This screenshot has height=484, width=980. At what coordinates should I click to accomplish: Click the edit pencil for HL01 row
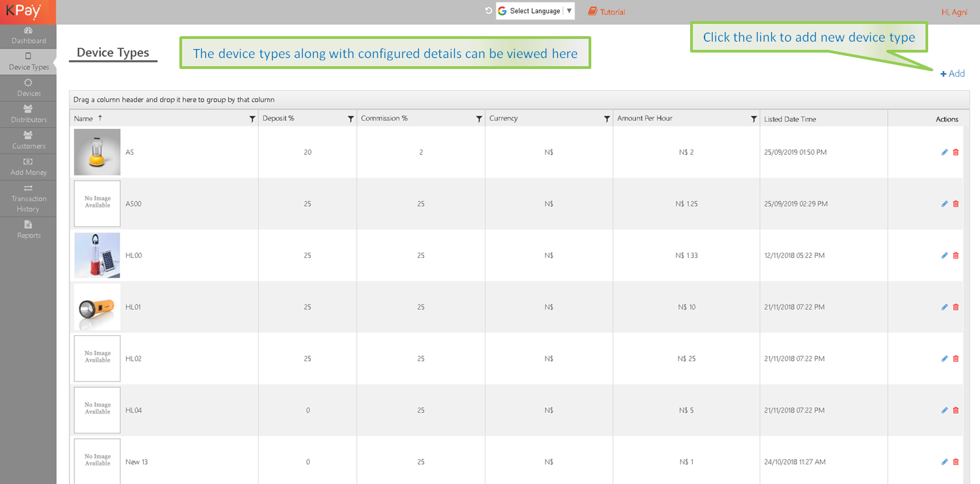tap(945, 307)
